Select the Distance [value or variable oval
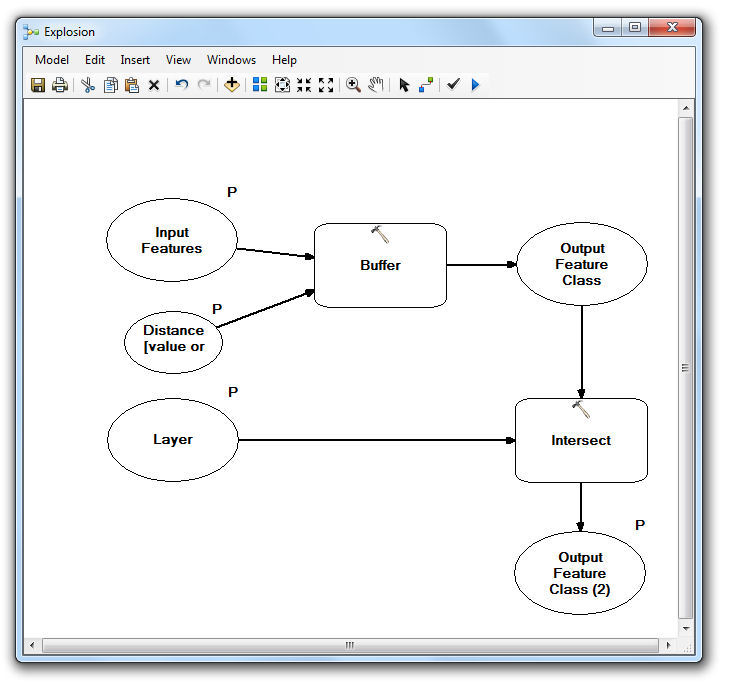 (173, 342)
